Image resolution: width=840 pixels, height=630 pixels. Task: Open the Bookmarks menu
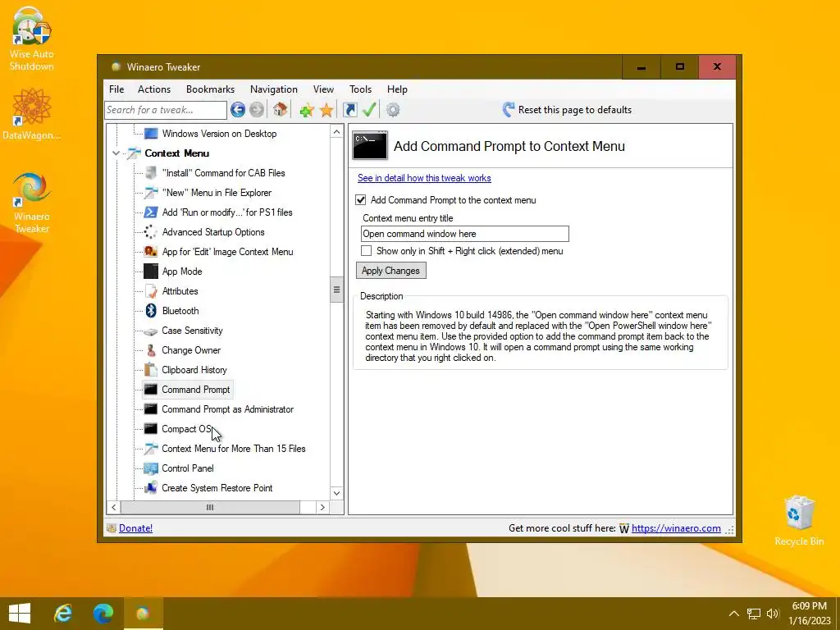211,89
